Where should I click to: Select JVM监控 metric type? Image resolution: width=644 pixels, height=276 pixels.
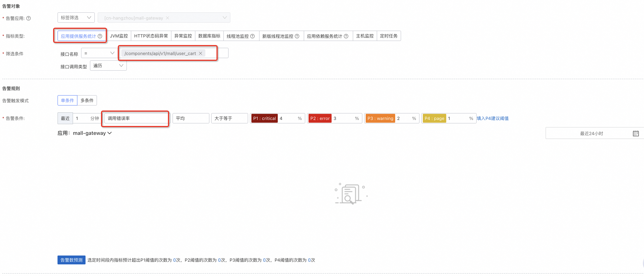click(119, 36)
